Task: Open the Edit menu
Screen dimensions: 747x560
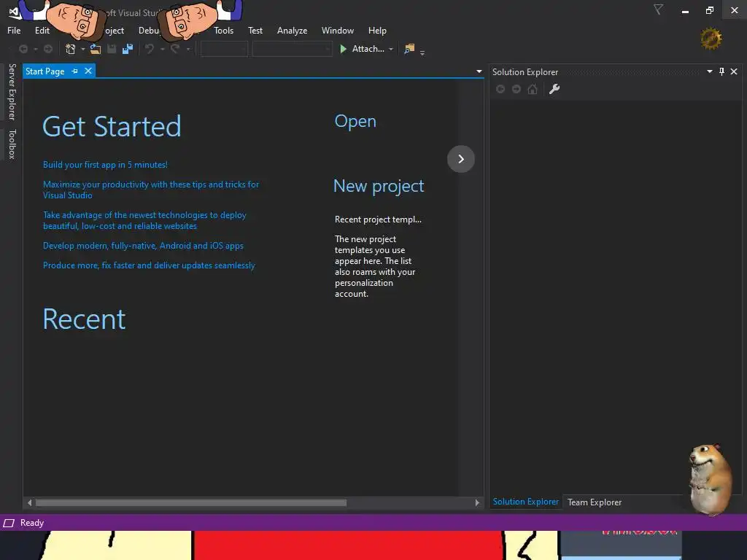Action: [42, 31]
